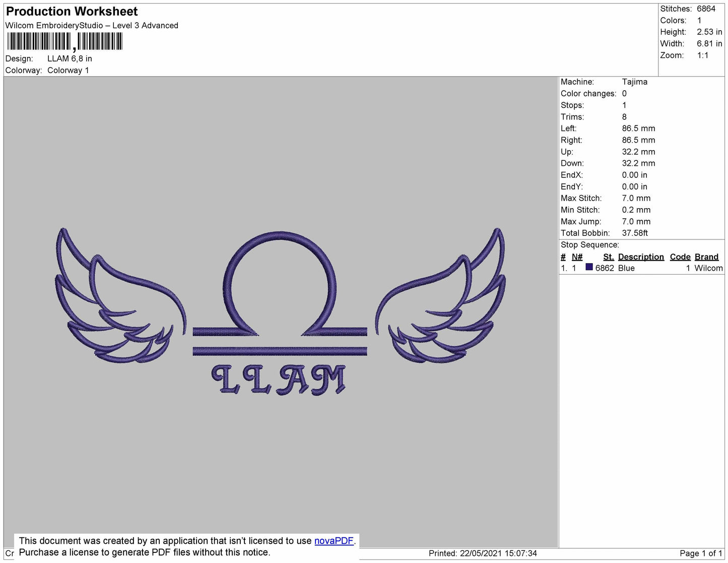Click the stitches count '6864'
728x563 pixels.
click(x=706, y=9)
